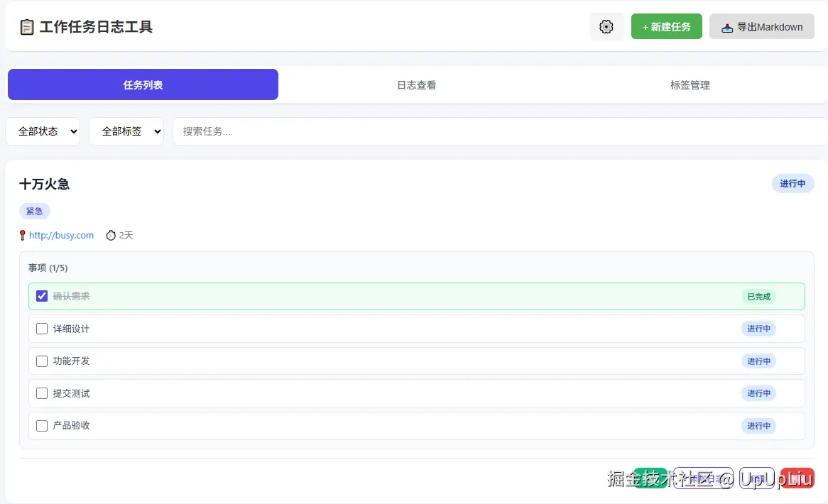Switch to the 日志查看 tab
828x504 pixels.
tap(415, 84)
